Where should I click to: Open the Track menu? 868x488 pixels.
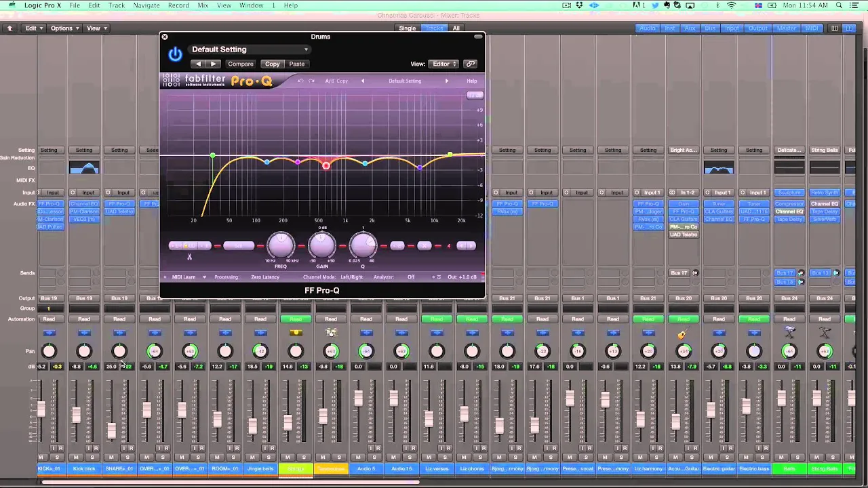117,5
